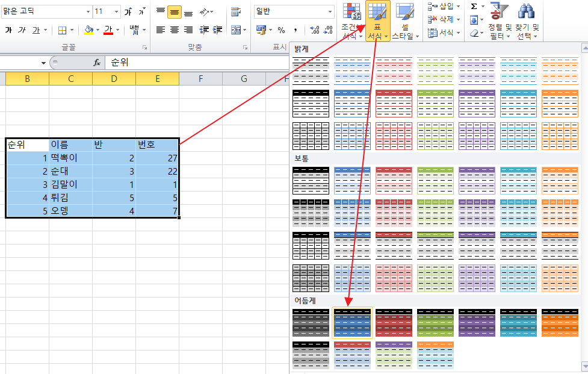Apply the cell borders grid icon
Viewport: 588px width, 374px height.
[62, 30]
